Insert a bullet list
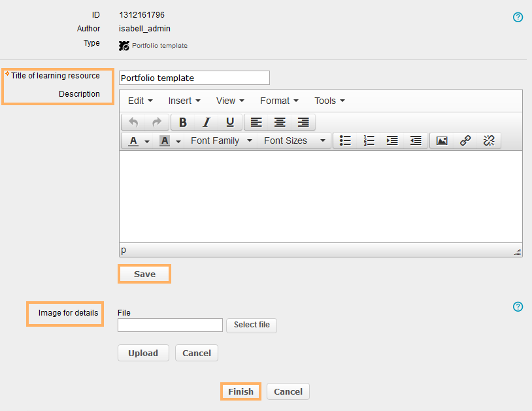 click(x=346, y=140)
